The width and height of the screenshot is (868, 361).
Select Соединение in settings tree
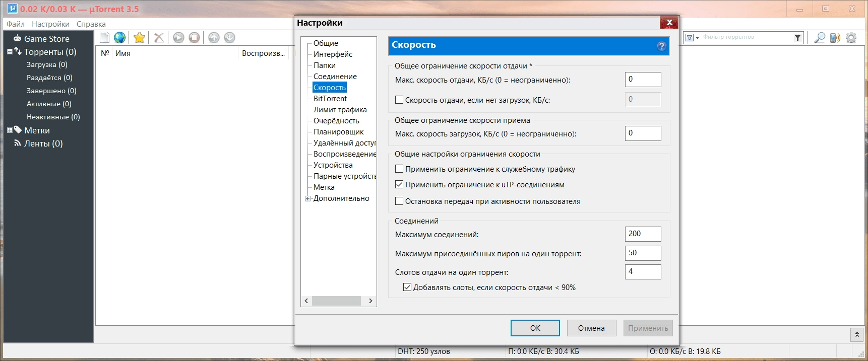(x=335, y=76)
